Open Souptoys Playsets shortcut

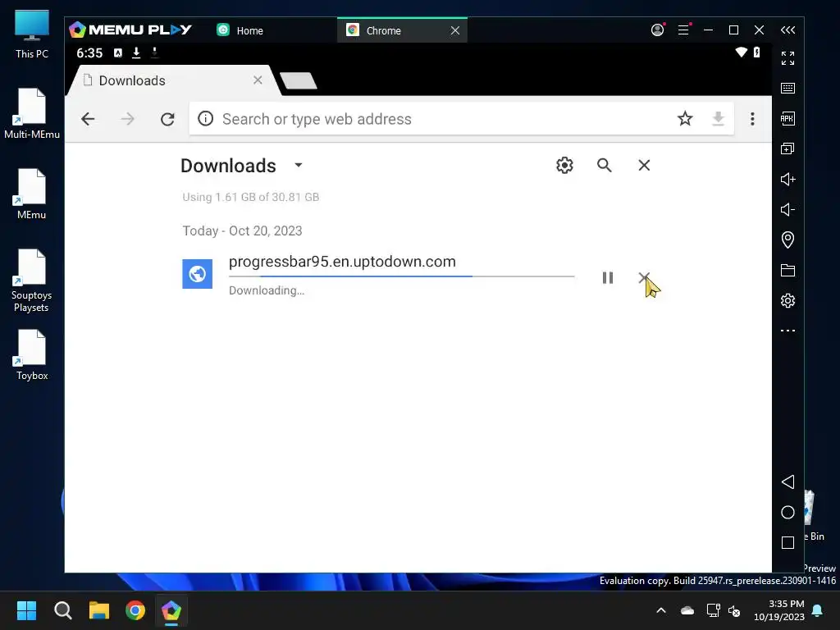point(32,281)
